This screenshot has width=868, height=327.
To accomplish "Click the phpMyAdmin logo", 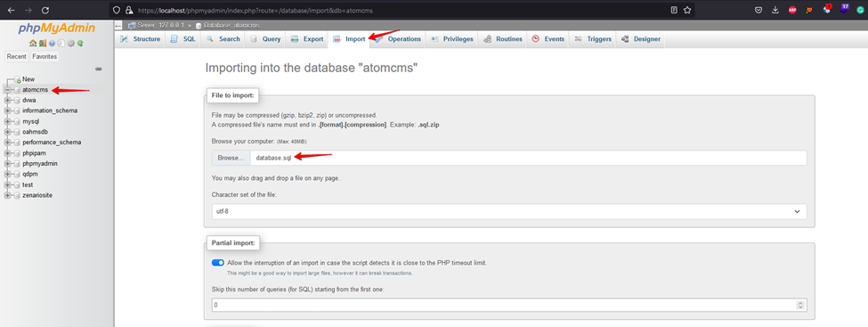I will (x=56, y=29).
